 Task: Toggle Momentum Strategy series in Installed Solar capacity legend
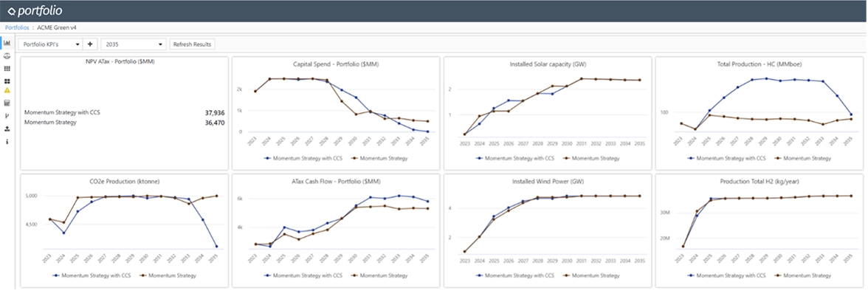(x=592, y=159)
